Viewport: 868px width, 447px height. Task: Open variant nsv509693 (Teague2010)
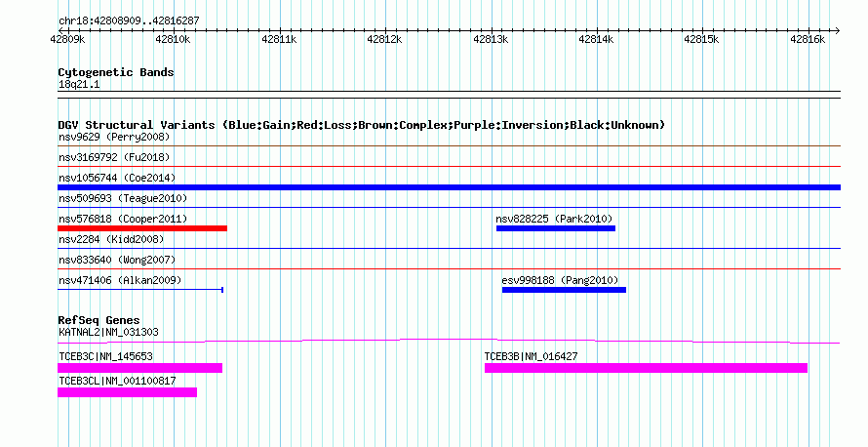(123, 198)
